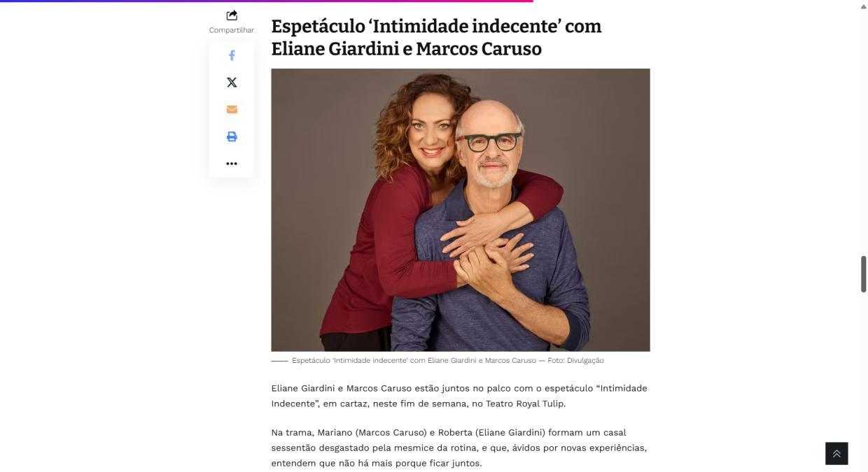868x472 pixels.
Task: Click the reading progress bar at top
Action: coord(267,1)
